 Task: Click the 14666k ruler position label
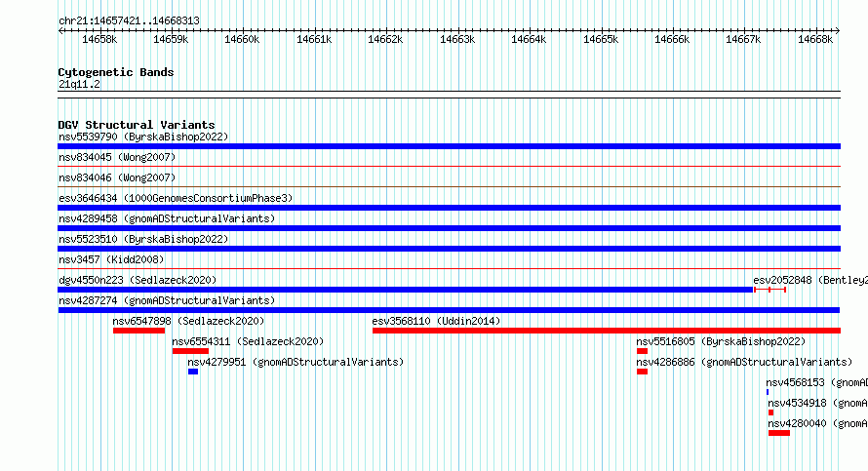coord(672,39)
